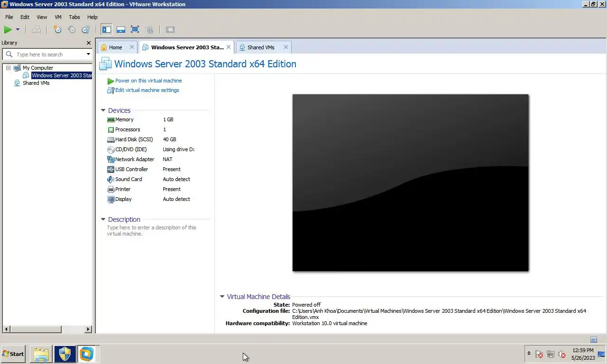Viewport: 607px width, 364px height.
Task: Click the green Power On toolbar button
Action: 8,29
